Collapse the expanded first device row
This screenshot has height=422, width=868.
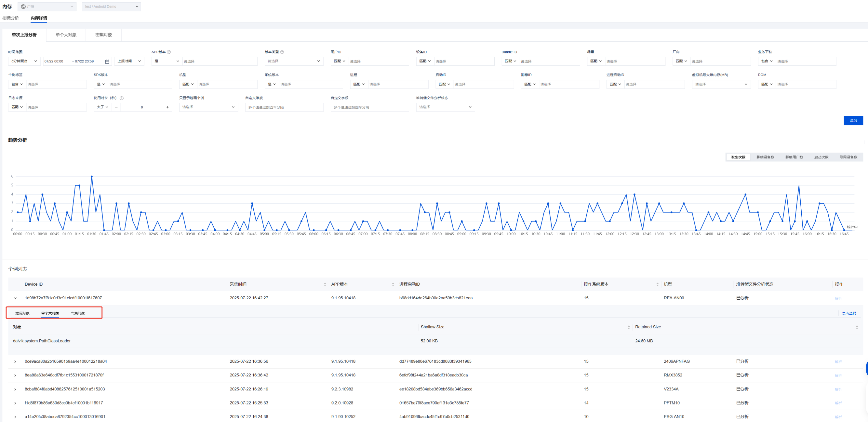coord(15,298)
